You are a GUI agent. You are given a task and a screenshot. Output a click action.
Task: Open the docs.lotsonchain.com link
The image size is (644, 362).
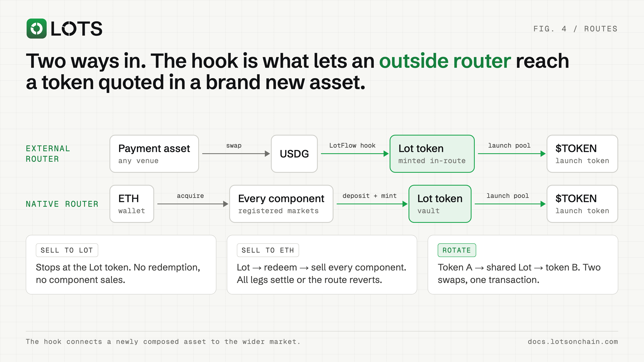point(573,341)
